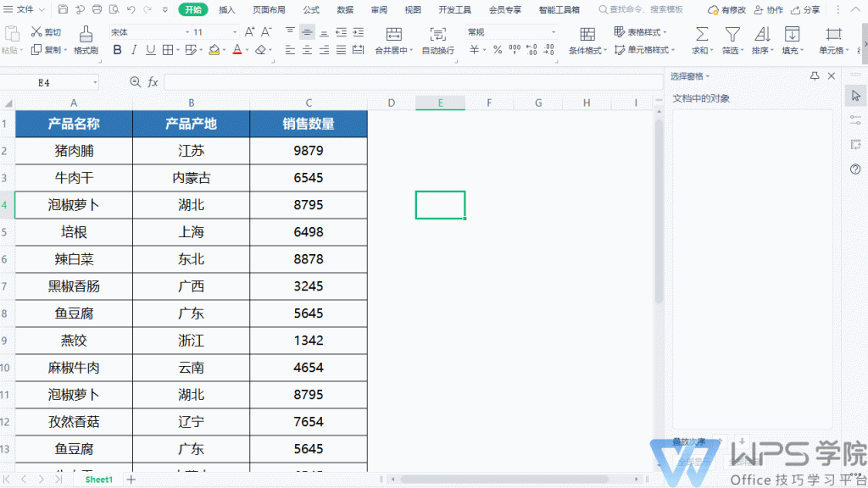Viewport: 868px width, 488px height.
Task: Click zoom magnifier icon beside formula bar
Action: point(135,82)
